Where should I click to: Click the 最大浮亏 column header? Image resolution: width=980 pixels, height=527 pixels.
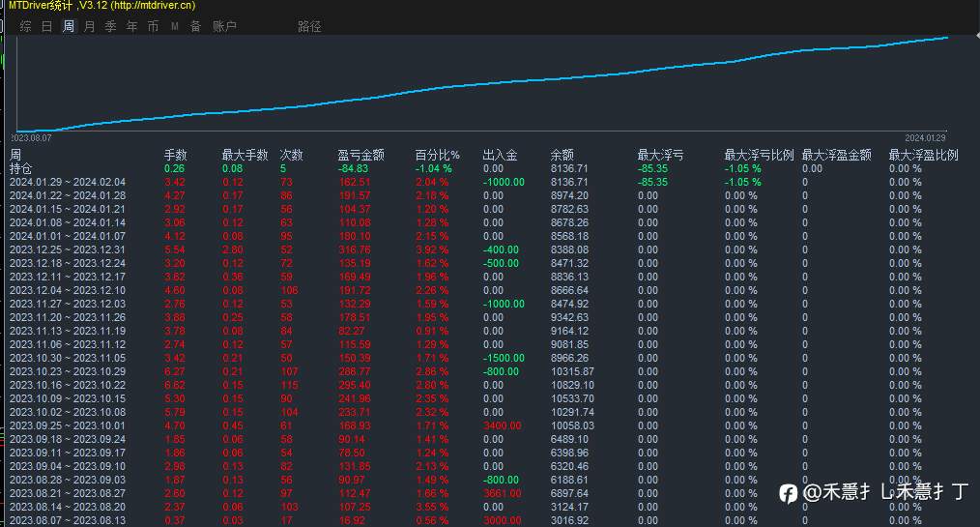pyautogui.click(x=660, y=155)
